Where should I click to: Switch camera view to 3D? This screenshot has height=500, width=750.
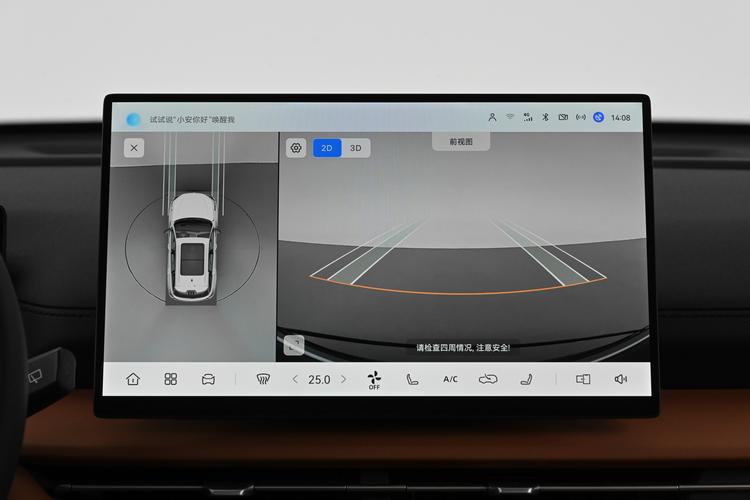356,148
